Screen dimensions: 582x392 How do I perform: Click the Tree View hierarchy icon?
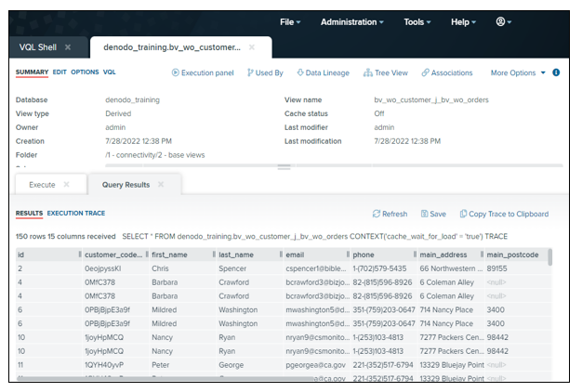pyautogui.click(x=368, y=72)
